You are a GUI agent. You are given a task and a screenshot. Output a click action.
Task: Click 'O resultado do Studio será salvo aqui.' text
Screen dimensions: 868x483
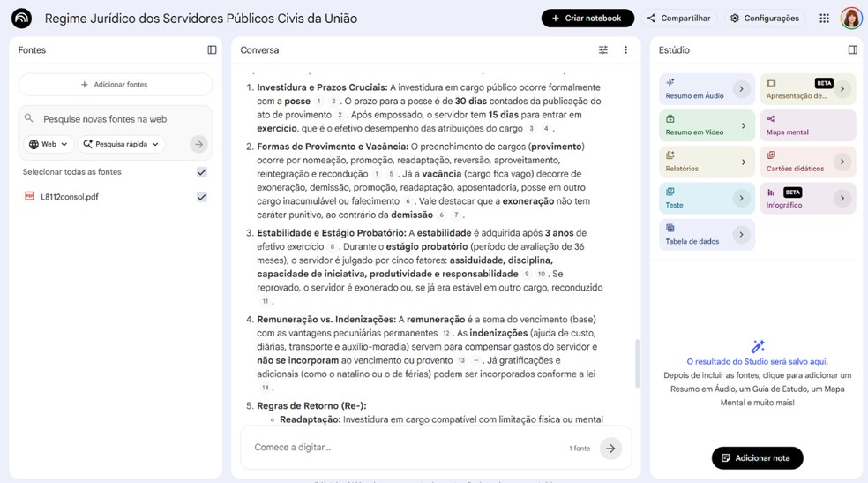click(757, 361)
